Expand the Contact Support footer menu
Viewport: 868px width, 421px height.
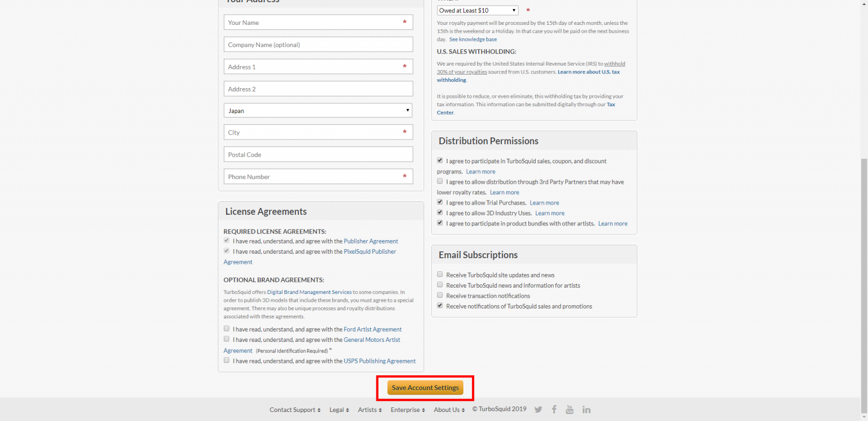pyautogui.click(x=295, y=410)
